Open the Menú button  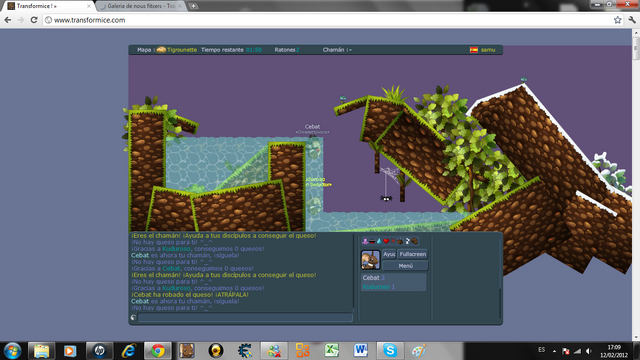405,266
